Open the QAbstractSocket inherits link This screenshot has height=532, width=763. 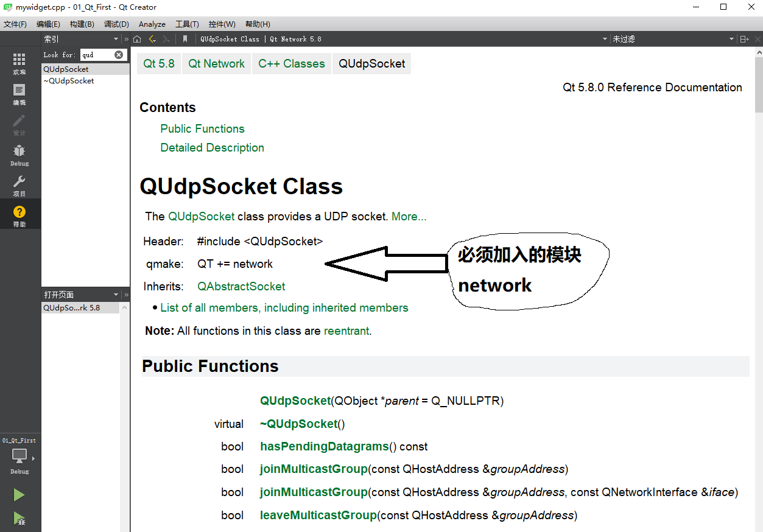pyautogui.click(x=241, y=287)
